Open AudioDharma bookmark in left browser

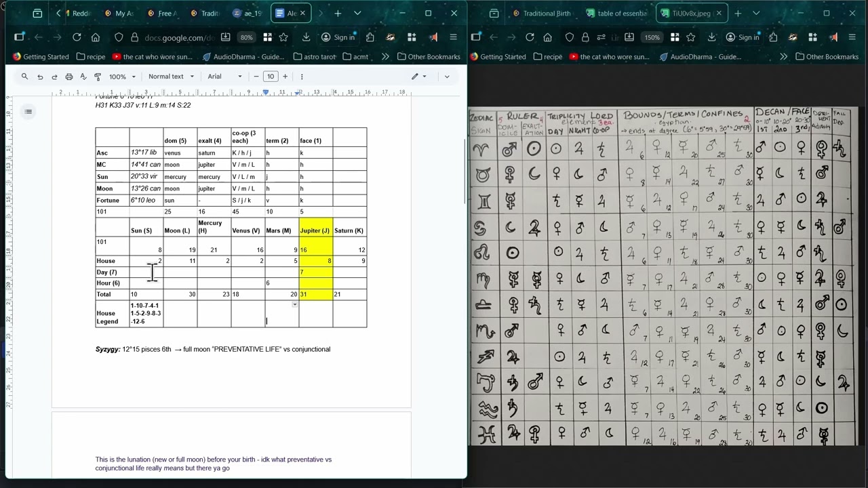(x=242, y=57)
